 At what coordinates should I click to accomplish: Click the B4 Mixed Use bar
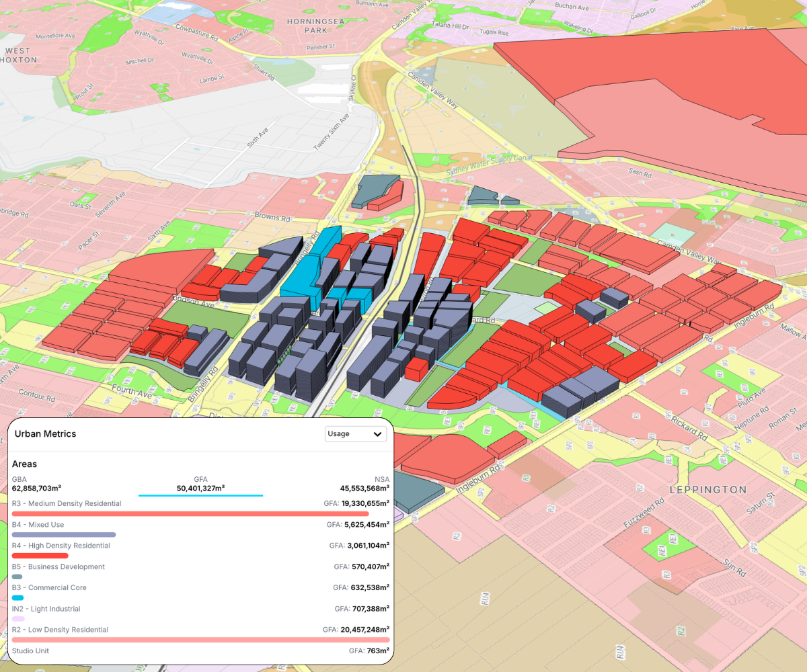pyautogui.click(x=64, y=535)
